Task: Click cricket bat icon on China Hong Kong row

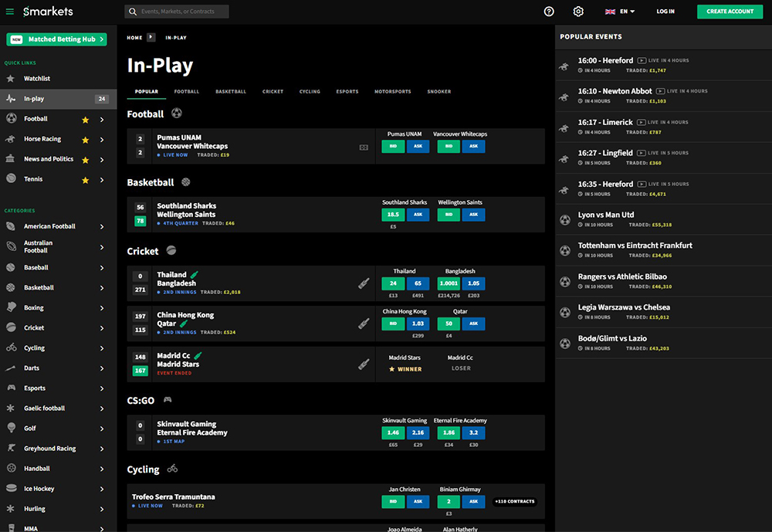Action: pyautogui.click(x=364, y=324)
